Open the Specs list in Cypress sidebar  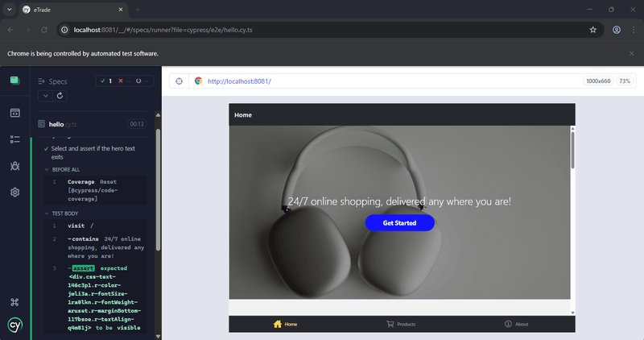[14, 139]
